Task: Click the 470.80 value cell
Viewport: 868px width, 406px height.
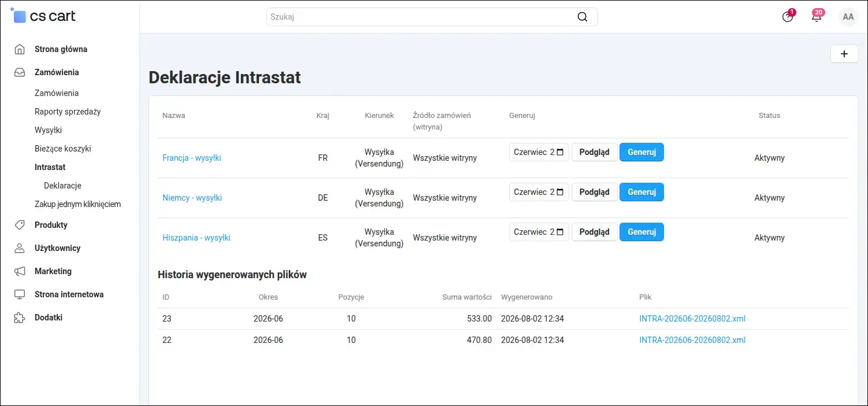Action: [479, 340]
